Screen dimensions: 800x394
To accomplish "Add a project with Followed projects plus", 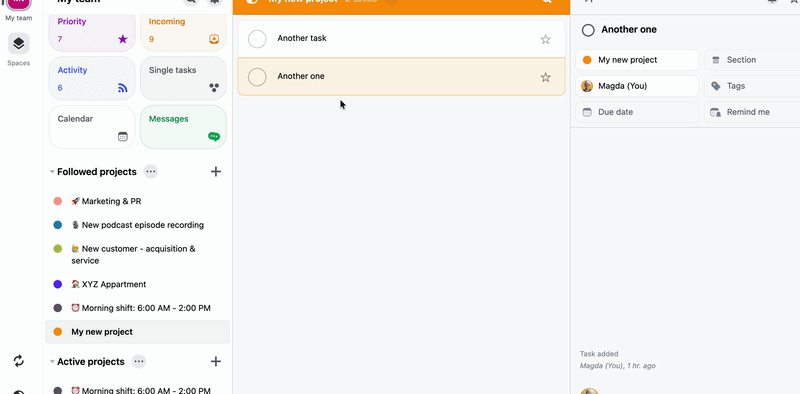I will [216, 171].
